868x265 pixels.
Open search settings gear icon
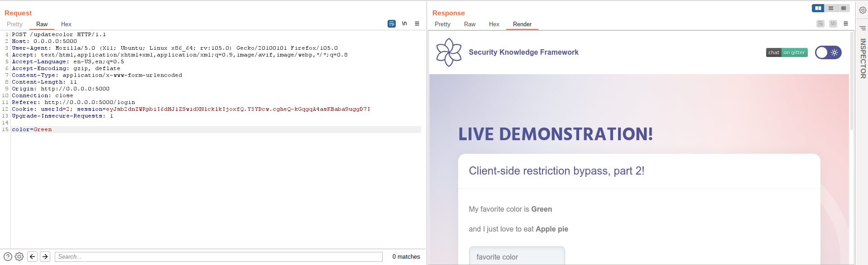19,256
